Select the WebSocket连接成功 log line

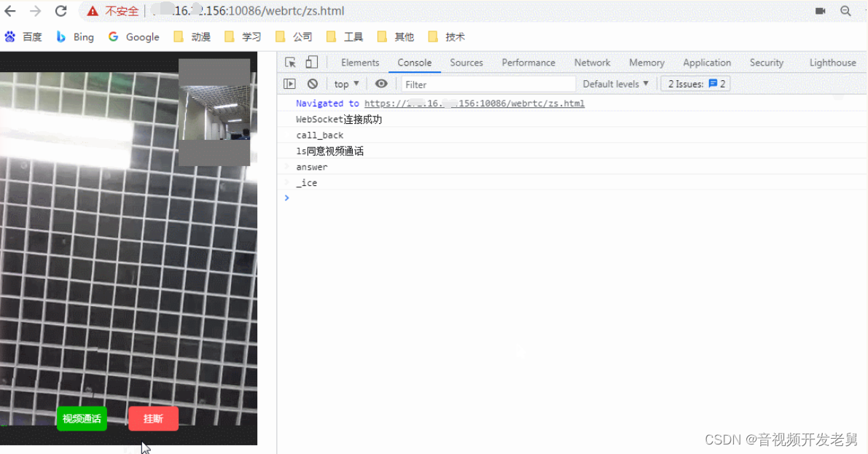[339, 119]
